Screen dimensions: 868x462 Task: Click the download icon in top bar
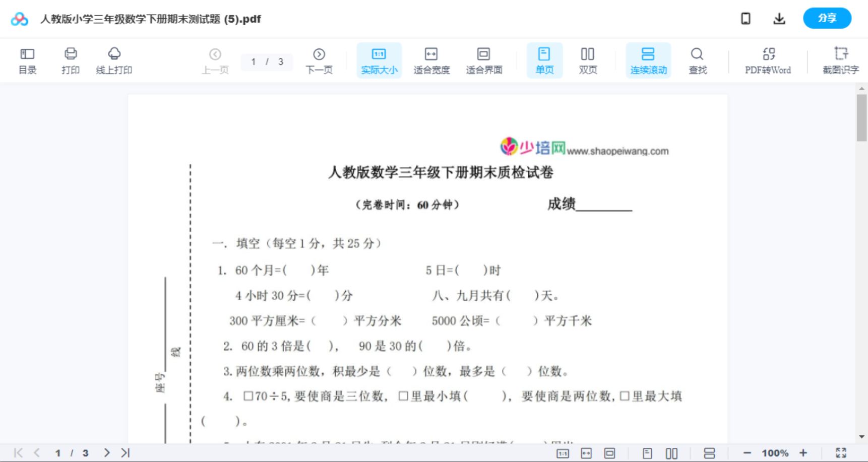(779, 18)
